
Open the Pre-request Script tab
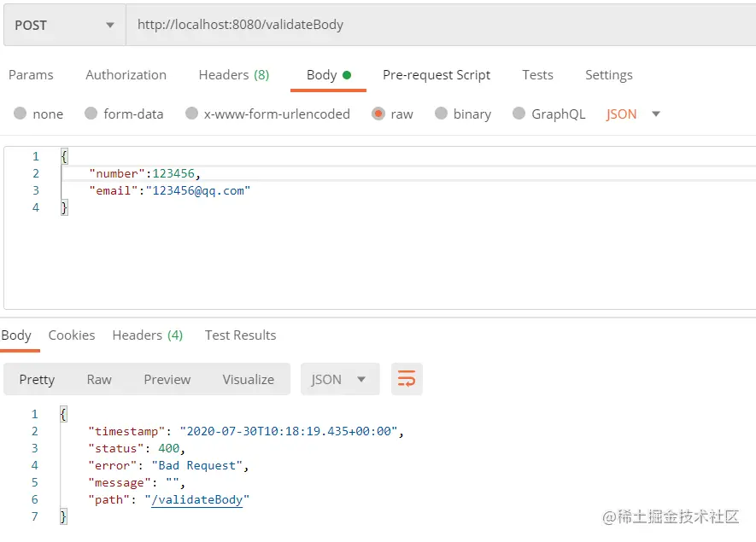pyautogui.click(x=437, y=75)
